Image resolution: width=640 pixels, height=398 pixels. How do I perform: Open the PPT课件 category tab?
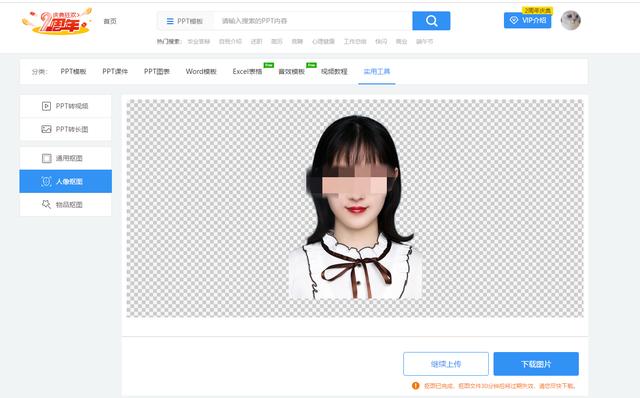coord(115,71)
